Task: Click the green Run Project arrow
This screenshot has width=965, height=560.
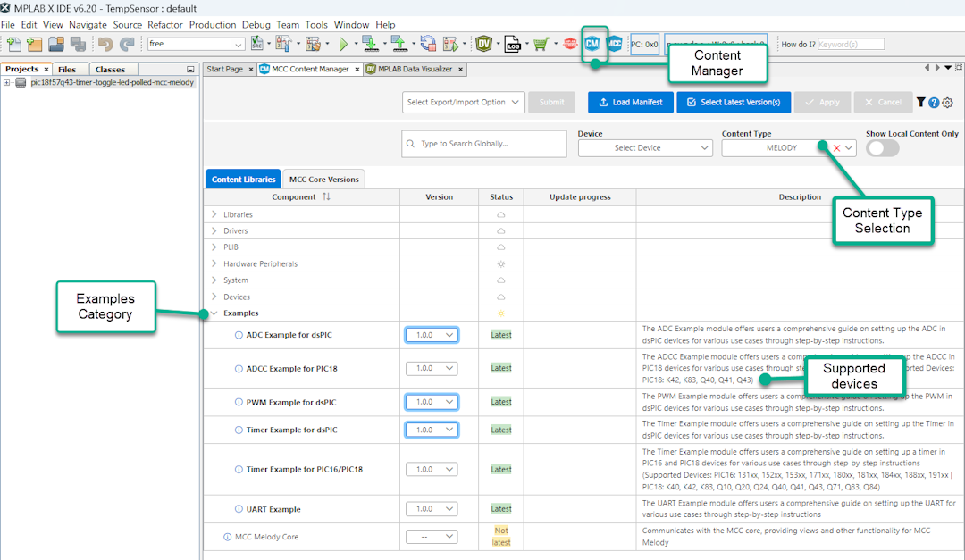Action: pos(343,44)
